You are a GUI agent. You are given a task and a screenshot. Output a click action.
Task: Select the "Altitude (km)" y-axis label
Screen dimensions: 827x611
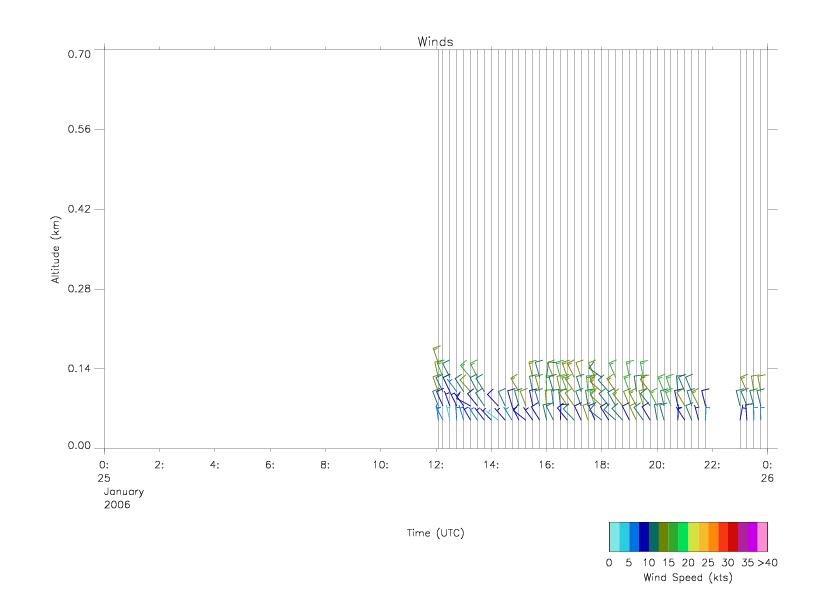pos(55,250)
